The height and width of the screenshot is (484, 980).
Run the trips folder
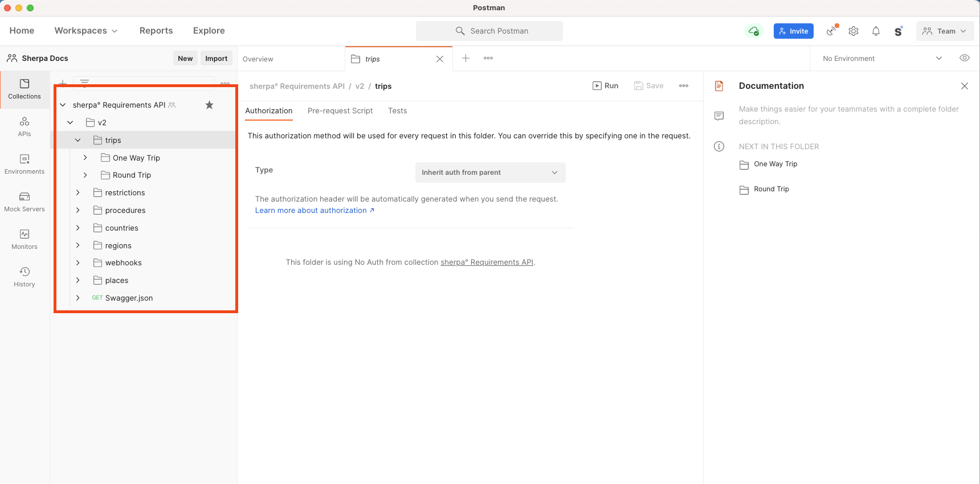tap(605, 86)
